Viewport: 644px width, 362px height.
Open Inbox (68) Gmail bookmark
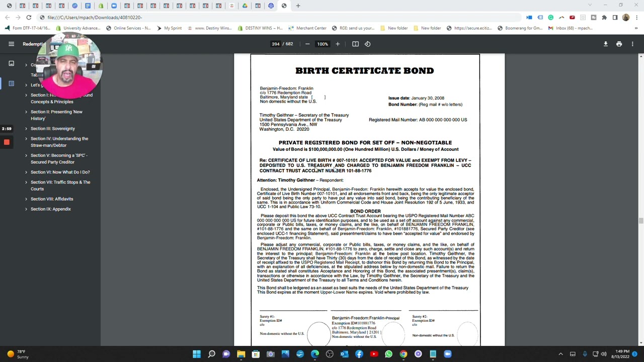pos(570,28)
